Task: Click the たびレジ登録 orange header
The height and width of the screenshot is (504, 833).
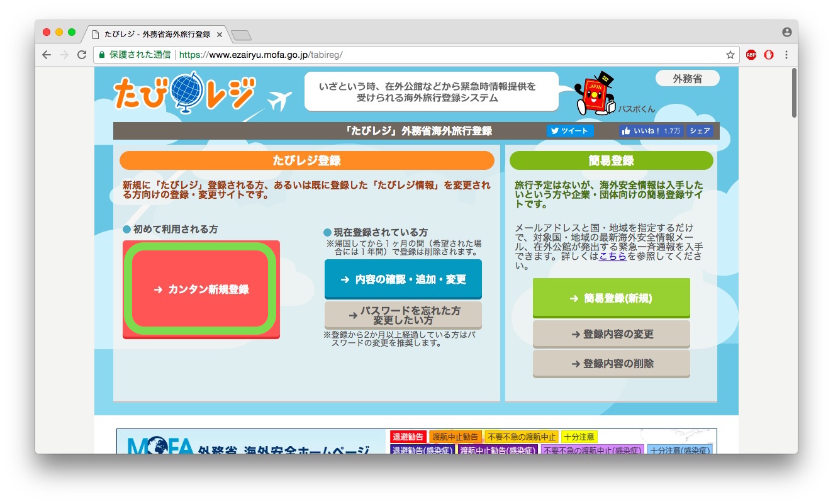Action: [x=307, y=160]
